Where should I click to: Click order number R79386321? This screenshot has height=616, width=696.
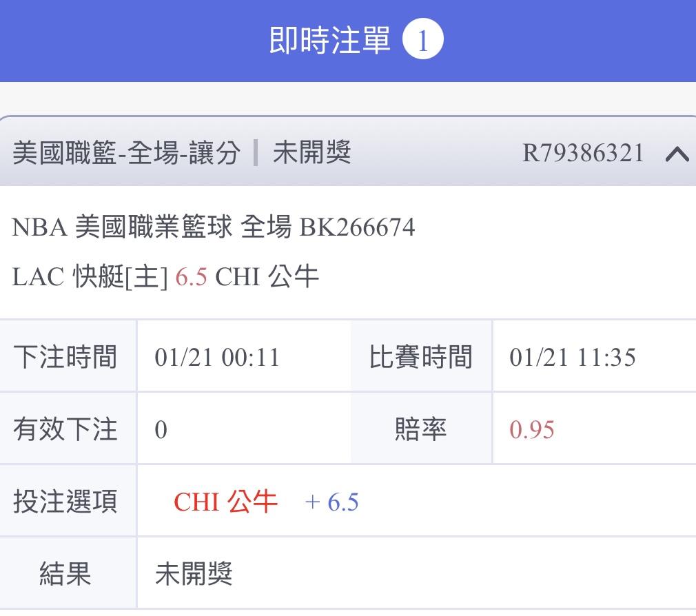click(x=583, y=153)
